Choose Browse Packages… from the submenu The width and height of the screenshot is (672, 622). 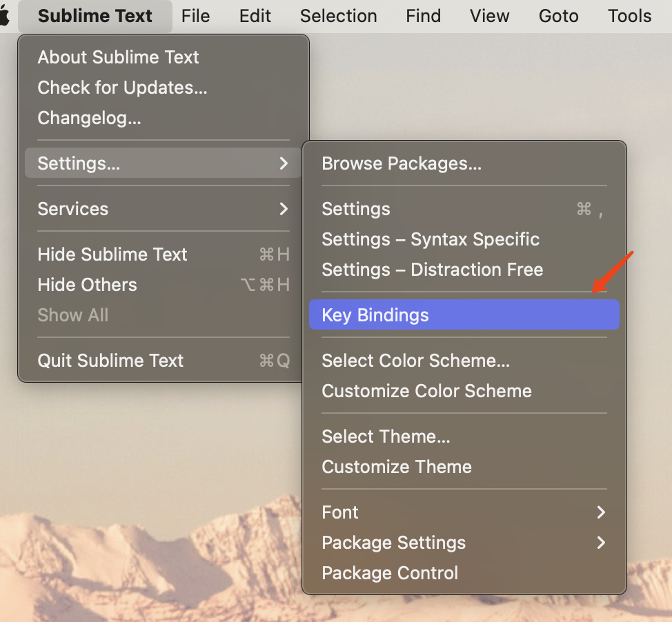(402, 163)
